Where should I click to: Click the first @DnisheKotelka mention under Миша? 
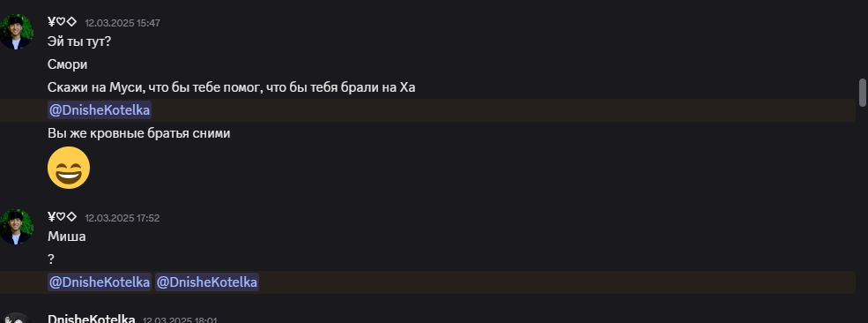click(x=100, y=282)
